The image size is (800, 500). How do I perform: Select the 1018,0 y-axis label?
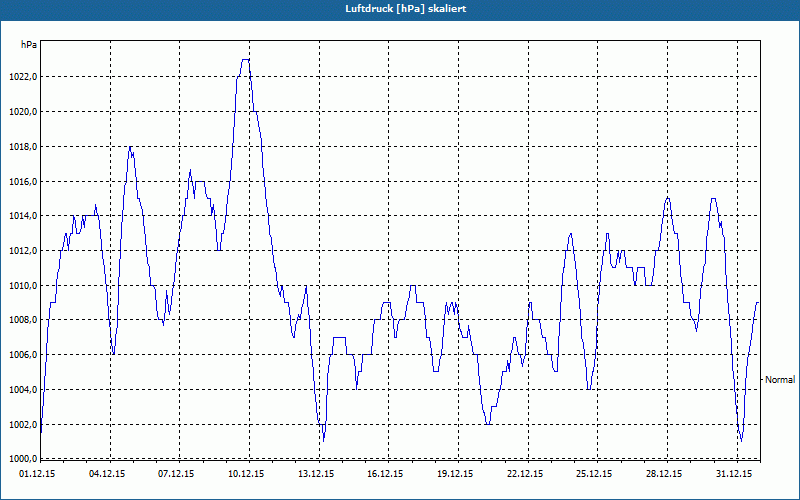pos(22,147)
